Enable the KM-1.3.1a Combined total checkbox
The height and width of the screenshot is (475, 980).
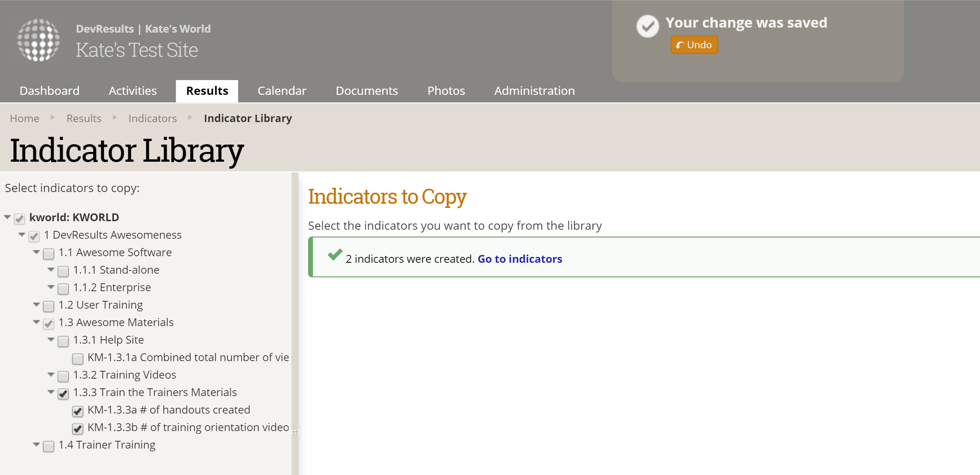click(x=78, y=358)
